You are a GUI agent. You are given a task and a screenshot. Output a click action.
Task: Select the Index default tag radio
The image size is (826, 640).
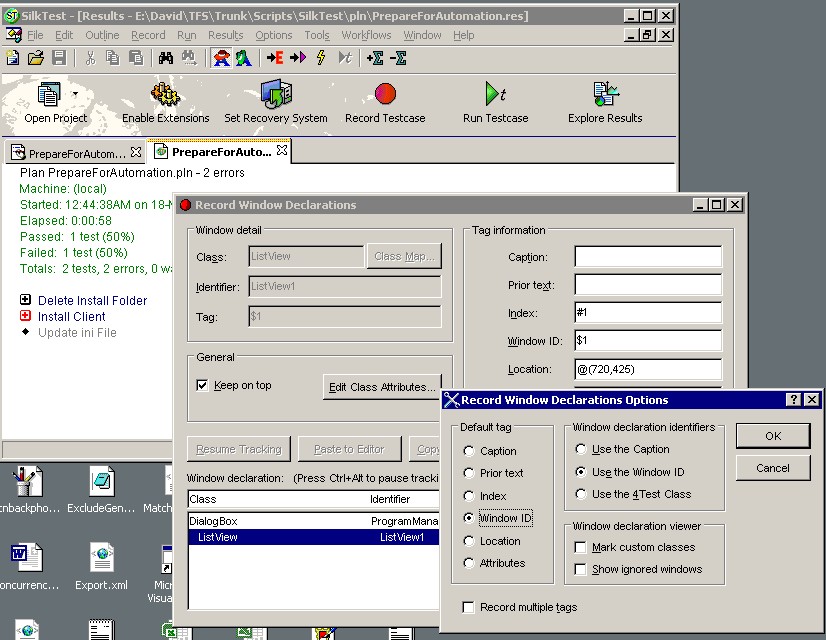pyautogui.click(x=468, y=496)
